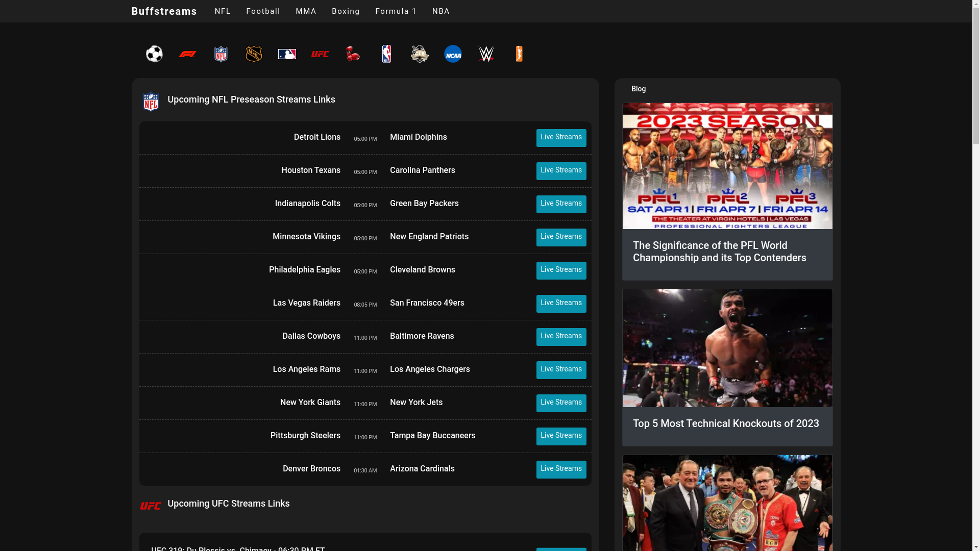Open Live Streams for Giants vs Jets
This screenshot has height=551, width=980.
pos(561,403)
